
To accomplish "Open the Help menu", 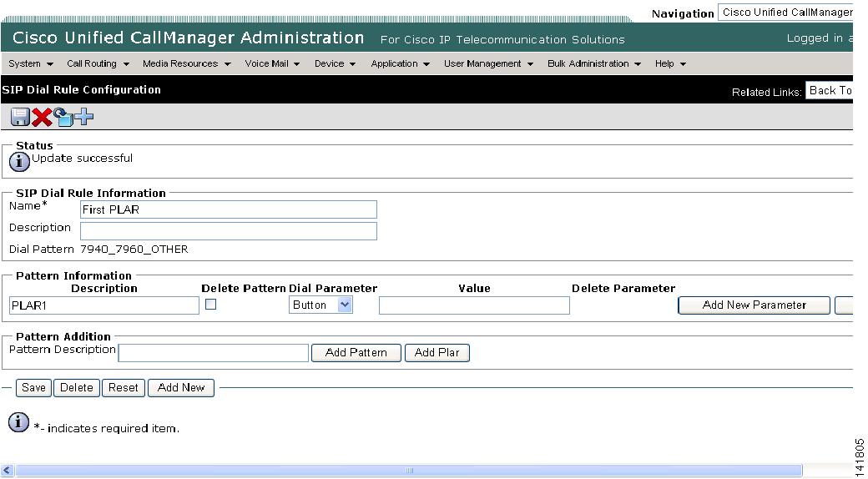I will [x=670, y=63].
